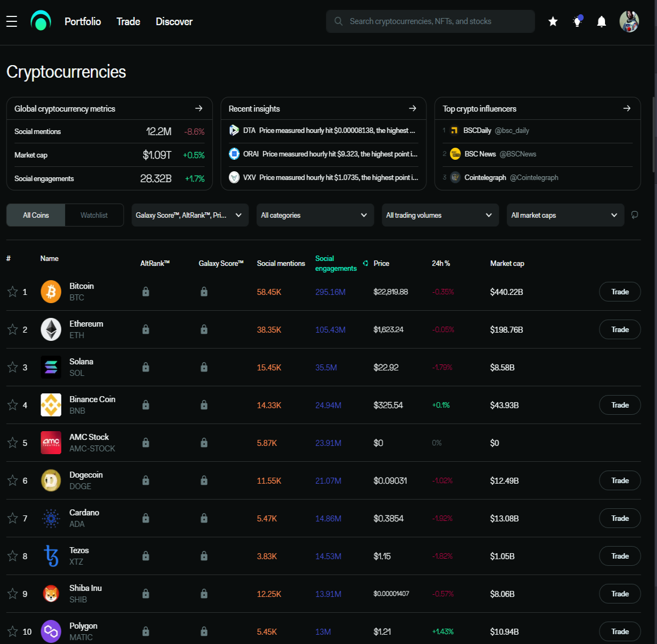Open the notifications bell icon
This screenshot has width=657, height=644.
pyautogui.click(x=601, y=21)
